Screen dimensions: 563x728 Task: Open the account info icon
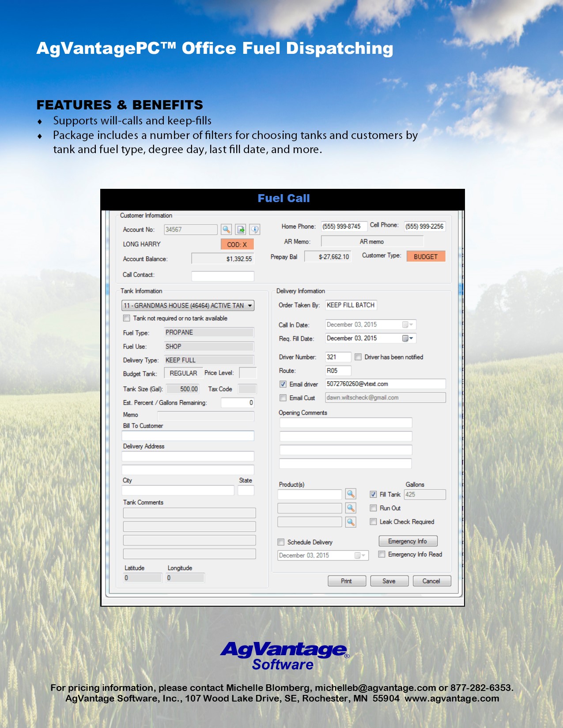pos(255,229)
